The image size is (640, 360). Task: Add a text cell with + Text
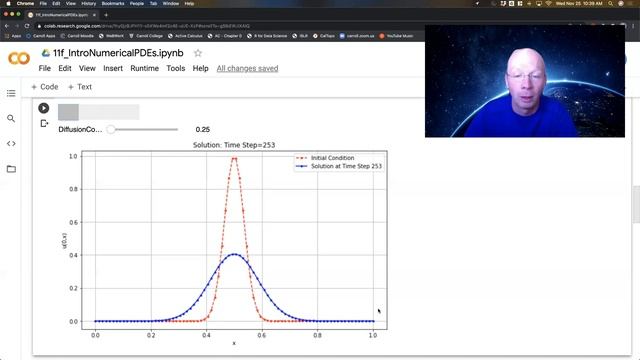click(x=80, y=87)
